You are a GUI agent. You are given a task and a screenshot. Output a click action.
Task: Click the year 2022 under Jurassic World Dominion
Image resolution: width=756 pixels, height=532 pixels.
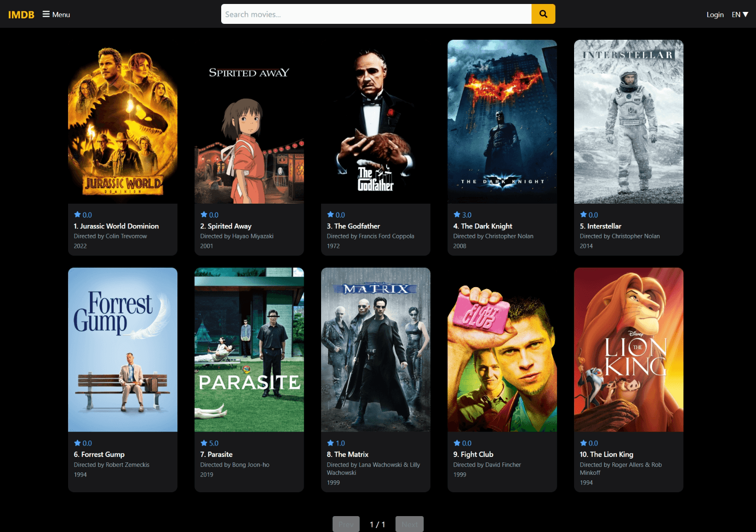(x=80, y=246)
